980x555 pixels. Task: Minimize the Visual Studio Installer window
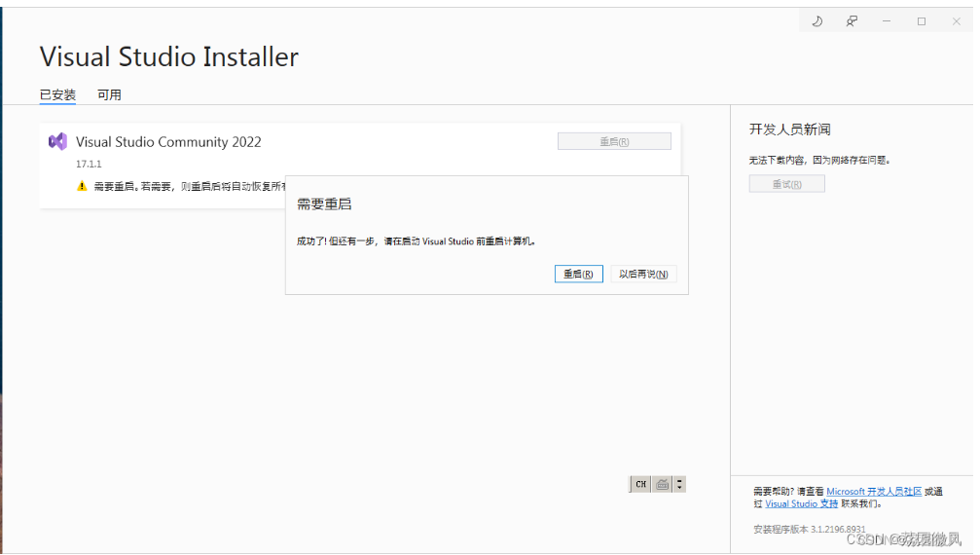click(x=887, y=21)
